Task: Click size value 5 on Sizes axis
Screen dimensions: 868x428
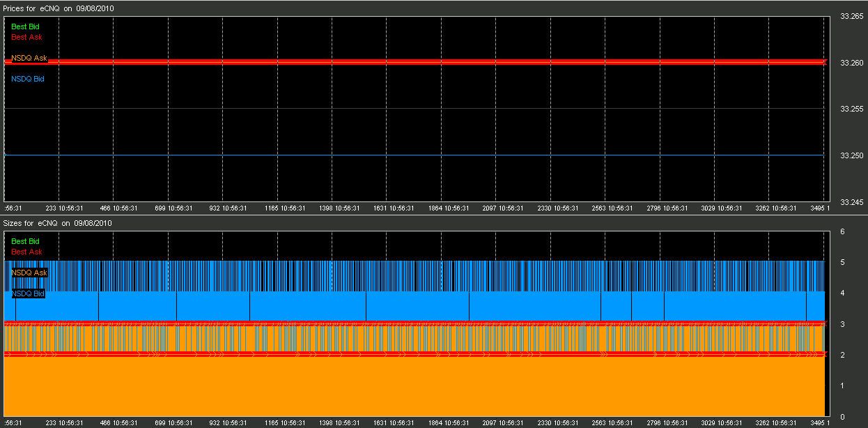Action: point(842,262)
